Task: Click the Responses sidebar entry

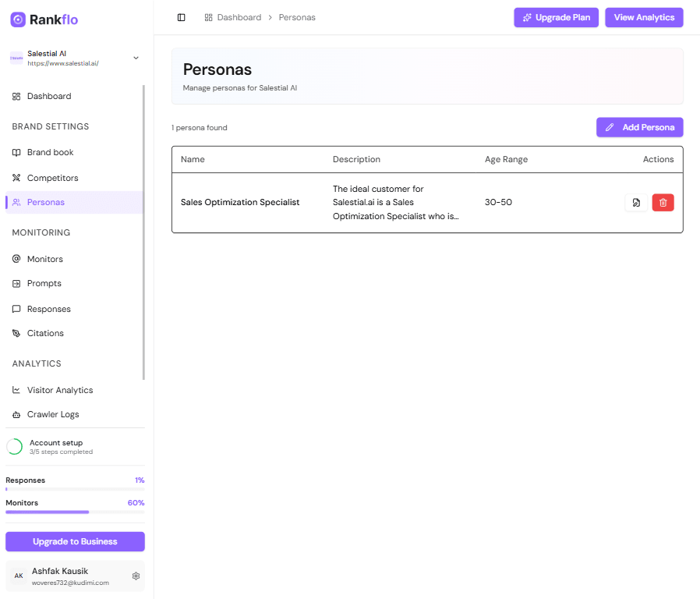Action: click(x=50, y=308)
